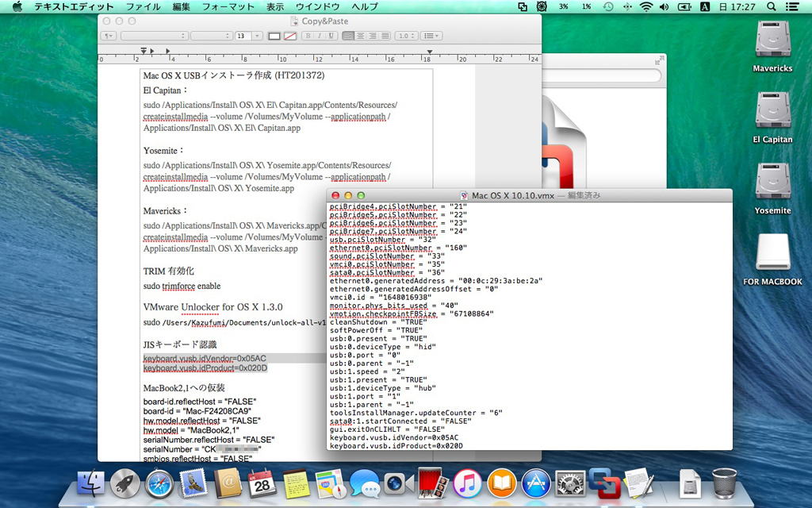This screenshot has height=508, width=812.
Task: Open the input source A menu
Action: 704,6
